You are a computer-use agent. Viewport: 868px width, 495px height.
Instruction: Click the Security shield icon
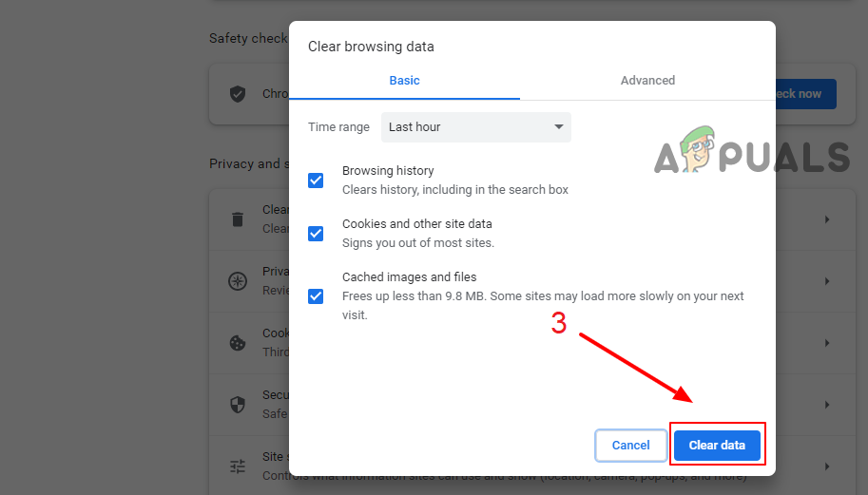point(238,405)
